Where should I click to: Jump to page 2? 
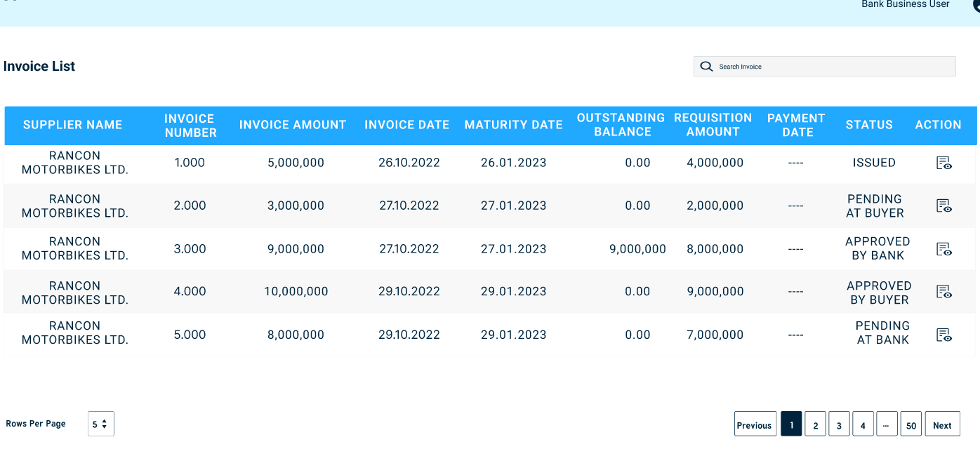pos(815,424)
